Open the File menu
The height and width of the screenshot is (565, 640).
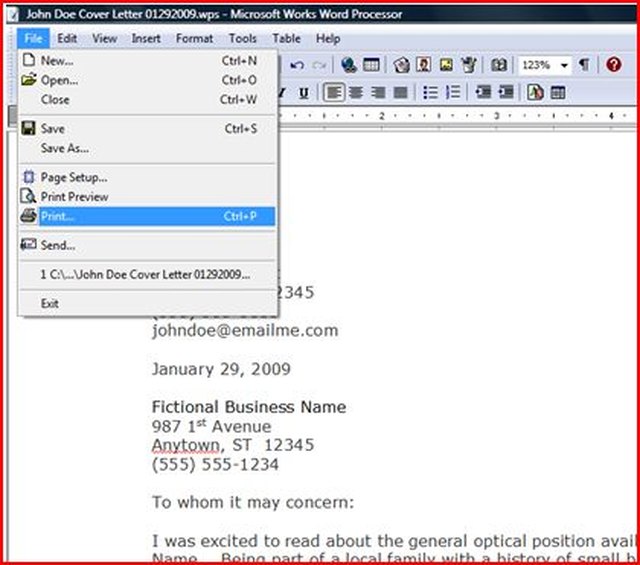point(33,38)
